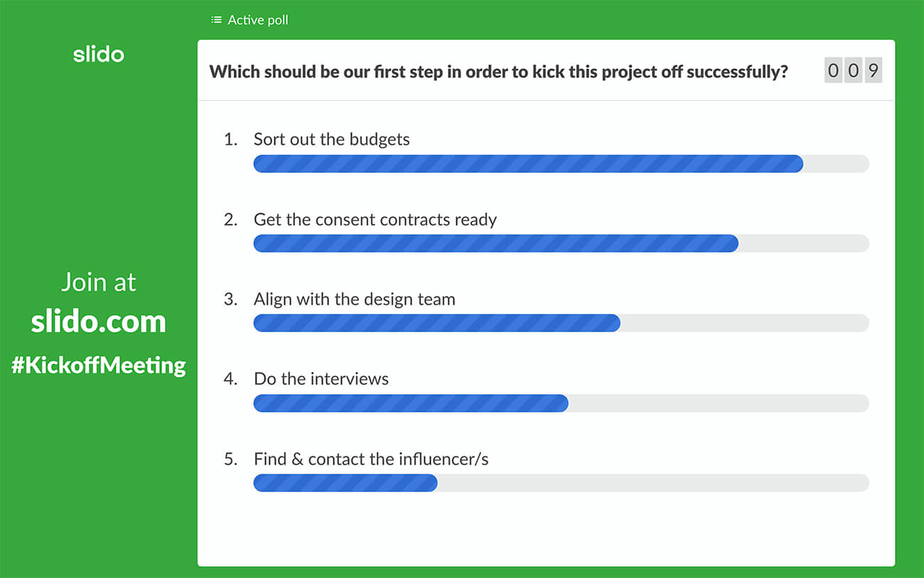The width and height of the screenshot is (924, 578).
Task: Click the "Join at" text
Action: 99,282
